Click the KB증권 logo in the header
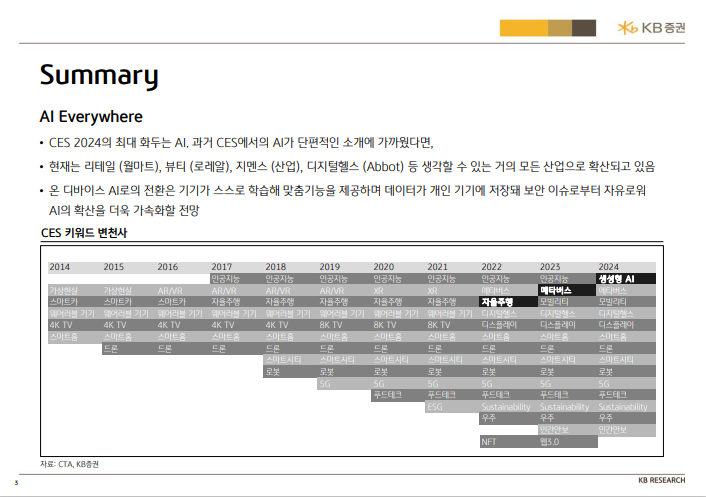 click(x=652, y=28)
